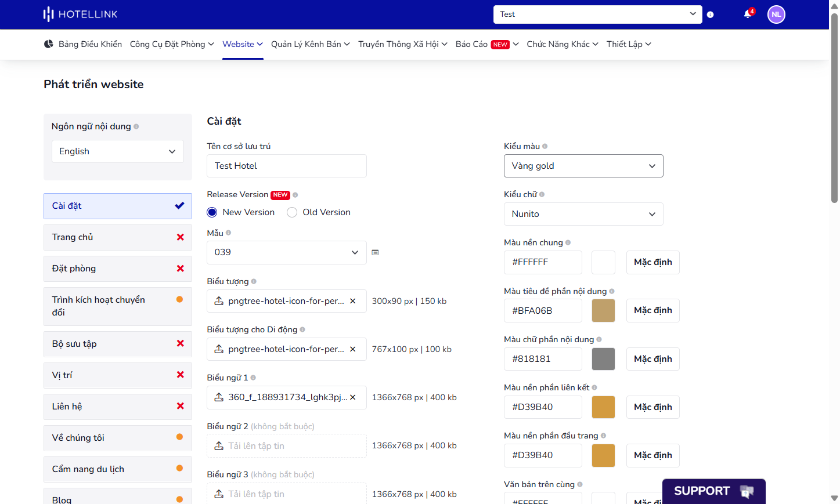Select the Trang chủ sidebar section

tap(118, 237)
